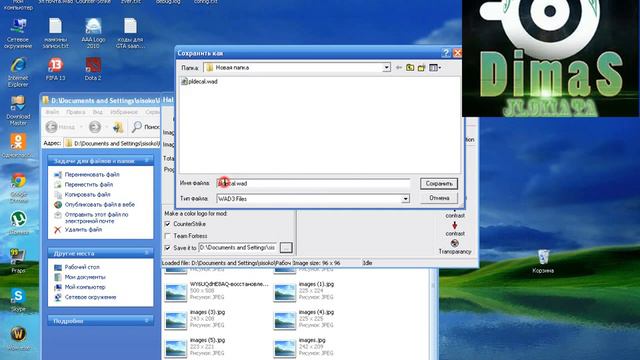640x360 pixels.
Task: Toggle the CounterStrike checkbox
Action: pyautogui.click(x=167, y=224)
